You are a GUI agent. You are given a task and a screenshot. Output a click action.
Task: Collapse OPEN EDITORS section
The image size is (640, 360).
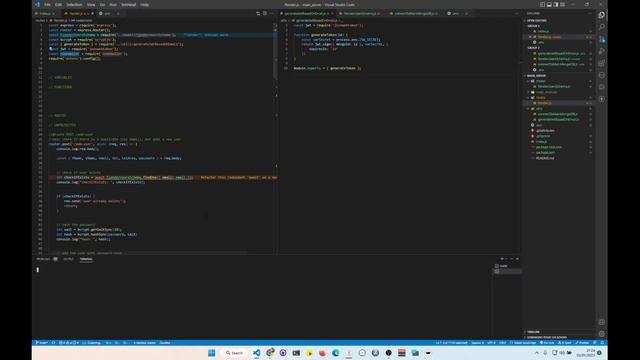tap(536, 20)
